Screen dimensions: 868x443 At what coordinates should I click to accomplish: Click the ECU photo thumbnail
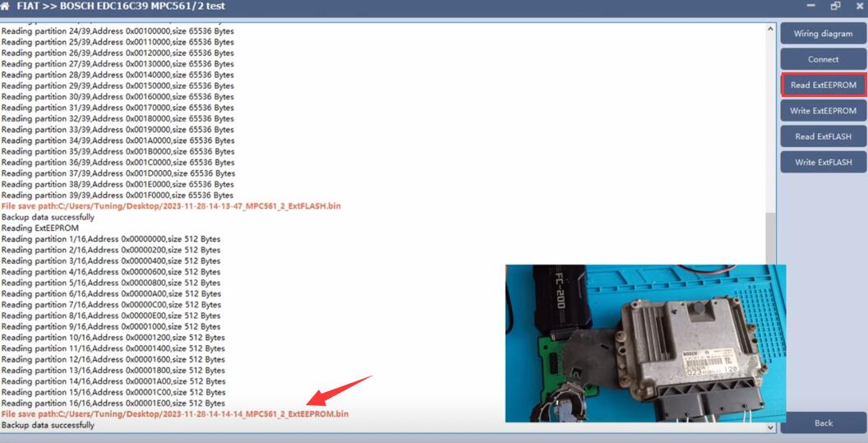(645, 344)
